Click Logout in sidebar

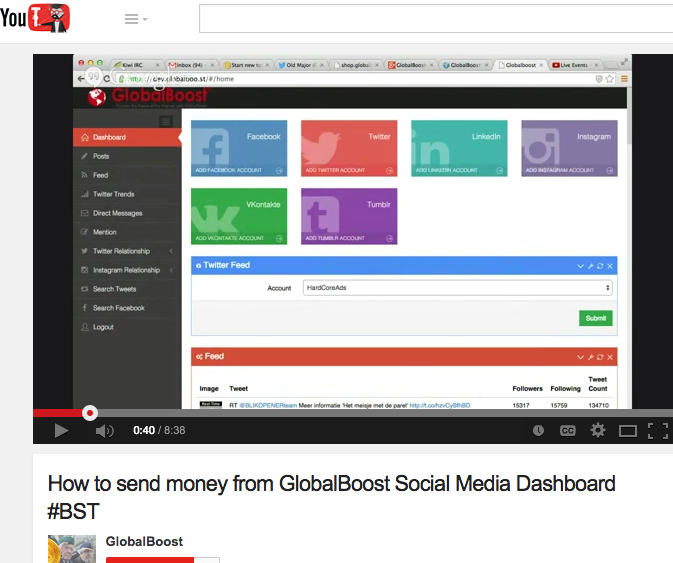click(x=127, y=327)
